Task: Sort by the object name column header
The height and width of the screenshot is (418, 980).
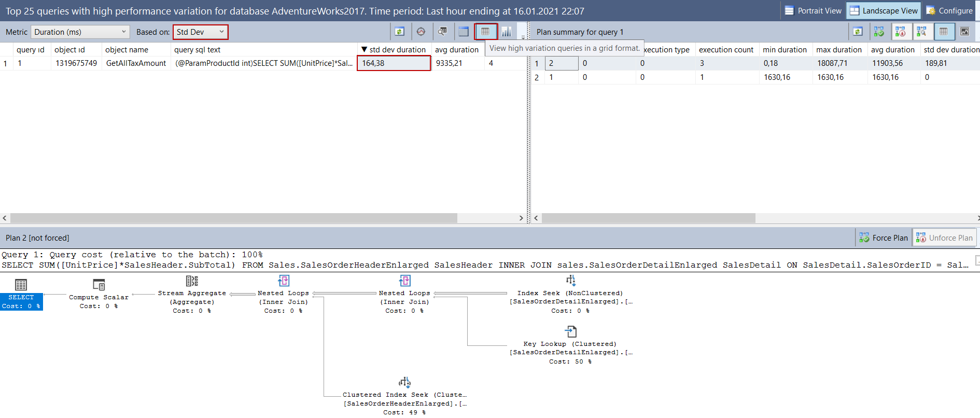Action: tap(136, 50)
